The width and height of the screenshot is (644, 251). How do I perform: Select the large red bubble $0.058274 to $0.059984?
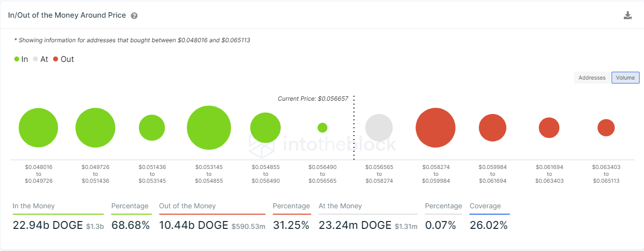(436, 128)
